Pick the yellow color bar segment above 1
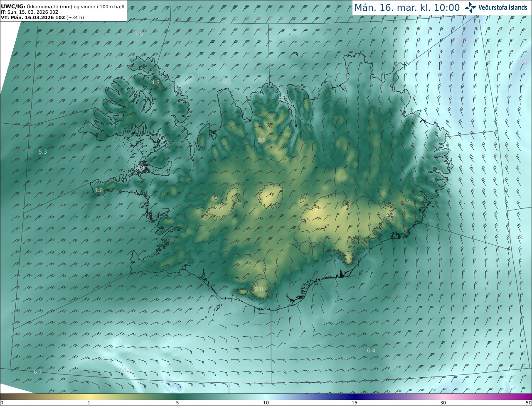Viewport: 532px width, 406px height. point(89,396)
